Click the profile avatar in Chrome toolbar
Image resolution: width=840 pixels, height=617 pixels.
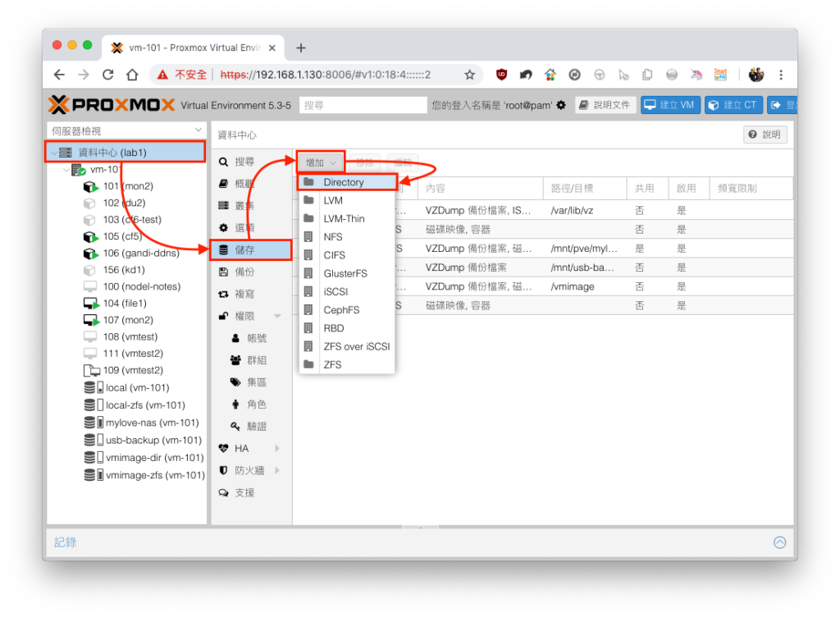pos(756,75)
